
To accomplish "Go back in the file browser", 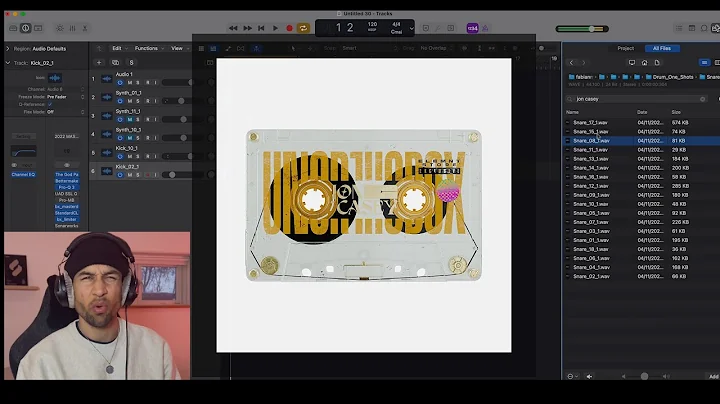I will click(x=572, y=62).
